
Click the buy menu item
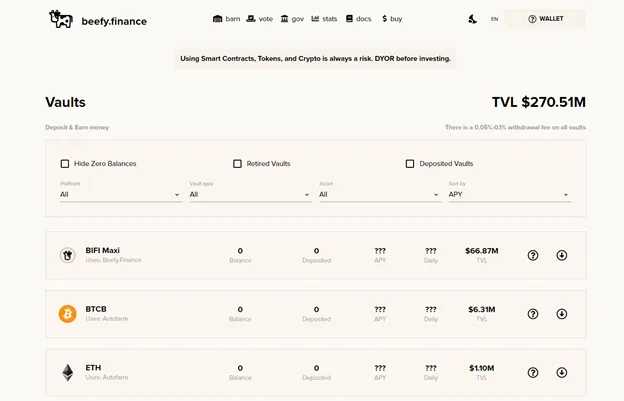392,19
